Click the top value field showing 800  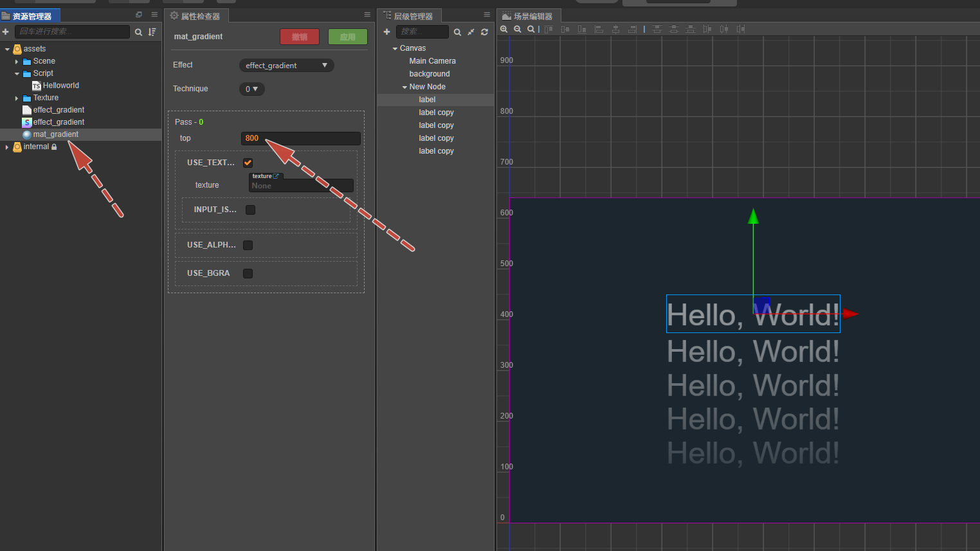[301, 138]
